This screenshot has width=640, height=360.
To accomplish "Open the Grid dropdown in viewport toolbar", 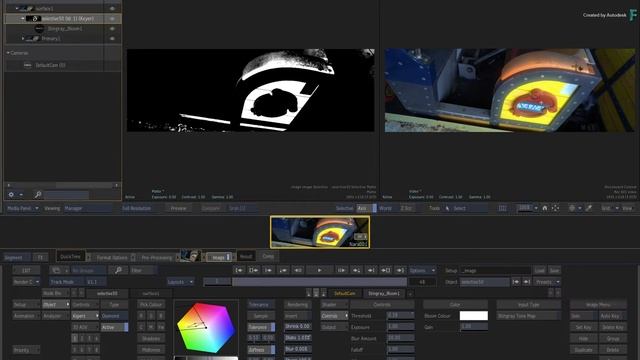I will coord(610,208).
